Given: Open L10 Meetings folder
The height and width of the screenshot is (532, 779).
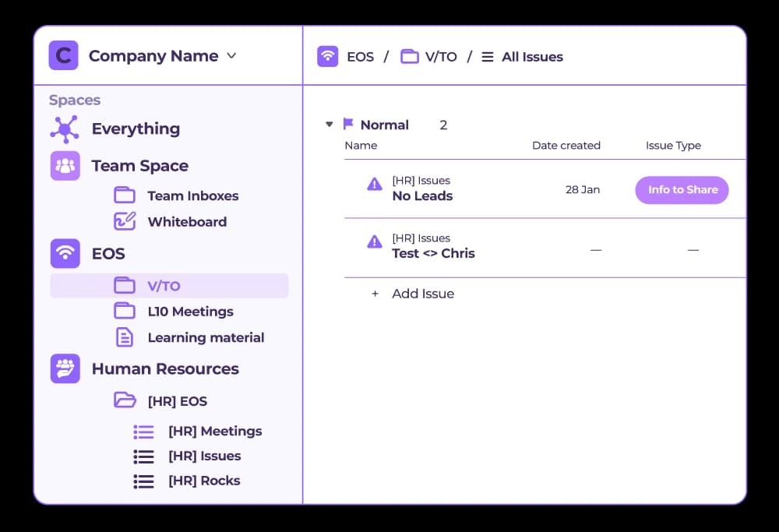Looking at the screenshot, I should 190,312.
